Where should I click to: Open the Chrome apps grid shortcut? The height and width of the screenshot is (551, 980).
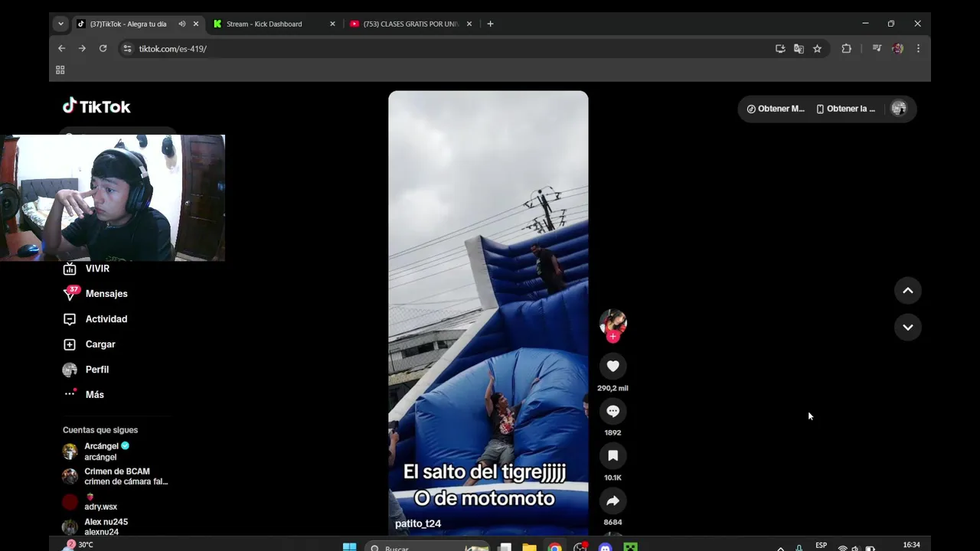[60, 70]
